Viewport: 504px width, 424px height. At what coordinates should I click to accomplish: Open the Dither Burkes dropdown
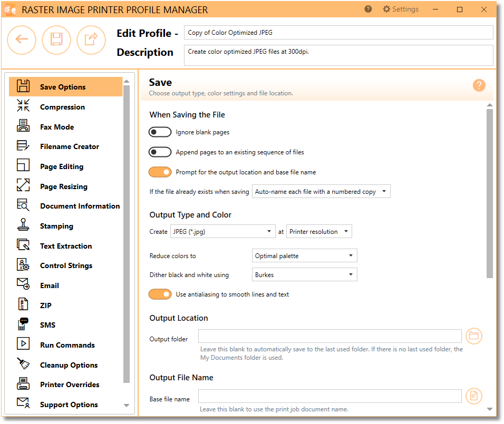pos(304,274)
